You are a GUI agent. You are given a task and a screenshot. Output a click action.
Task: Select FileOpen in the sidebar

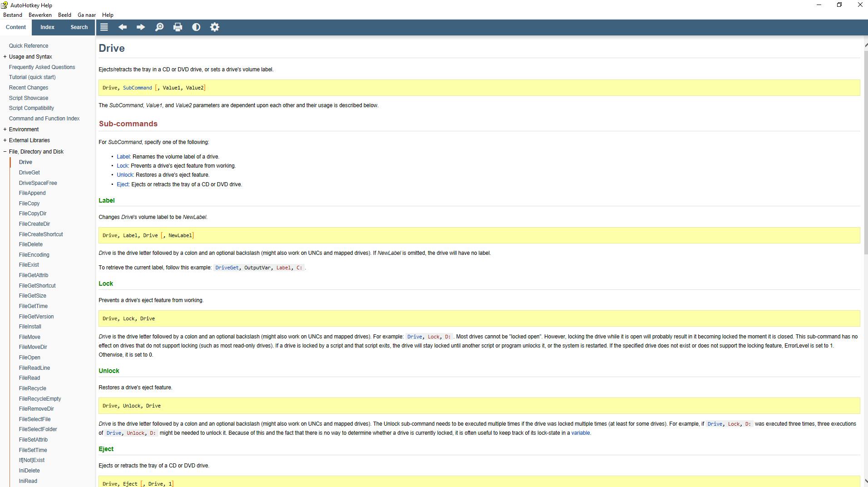tap(30, 358)
